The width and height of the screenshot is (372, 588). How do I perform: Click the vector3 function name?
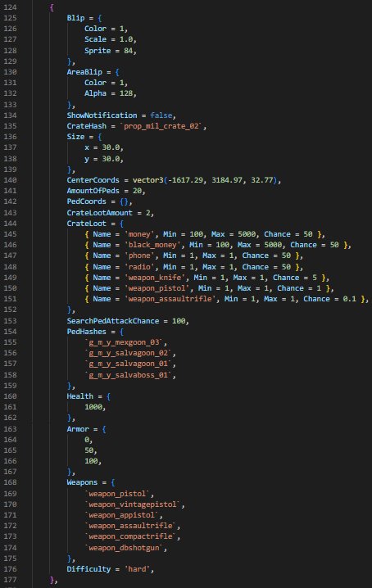point(148,180)
